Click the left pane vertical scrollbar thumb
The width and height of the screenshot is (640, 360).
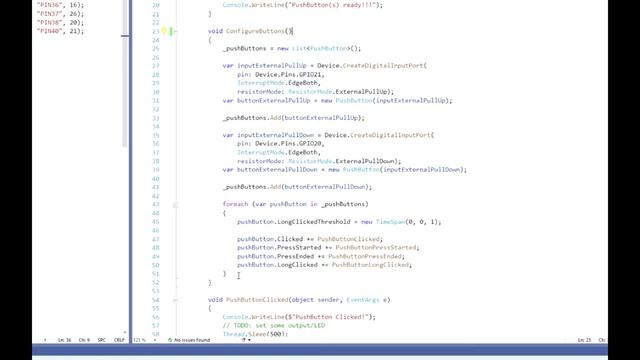click(x=125, y=73)
